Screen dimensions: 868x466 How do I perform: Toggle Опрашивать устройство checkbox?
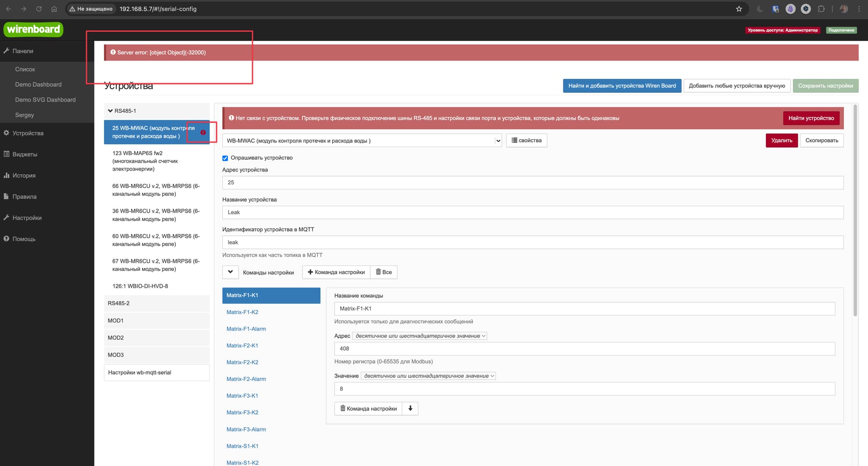[x=225, y=158]
